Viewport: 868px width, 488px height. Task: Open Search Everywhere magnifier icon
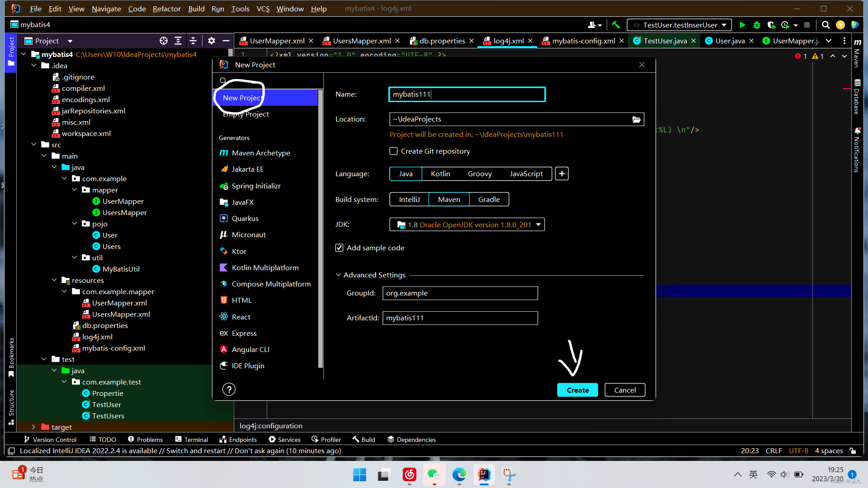pyautogui.click(x=826, y=25)
